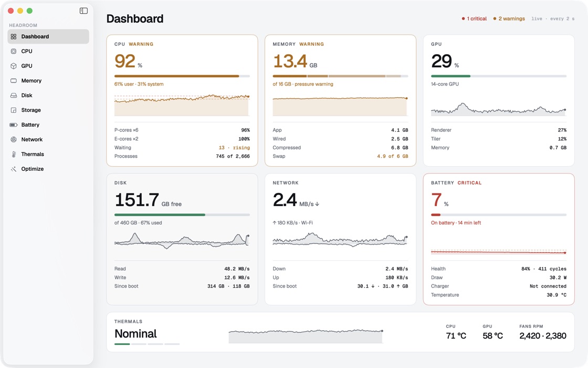This screenshot has height=368, width=588.
Task: Click the Memory icon in sidebar
Action: point(14,81)
